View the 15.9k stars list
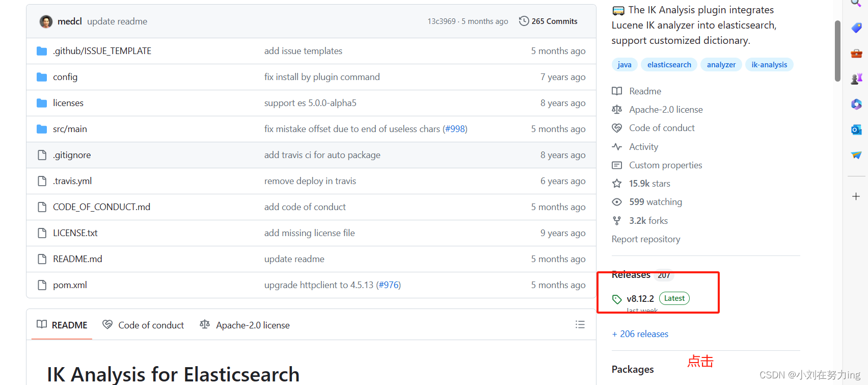The image size is (868, 385). coord(649,184)
